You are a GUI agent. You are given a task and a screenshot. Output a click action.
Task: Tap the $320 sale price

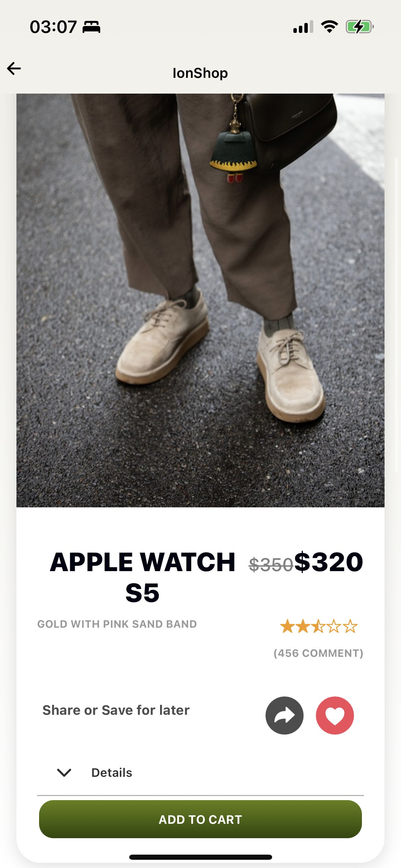click(329, 562)
